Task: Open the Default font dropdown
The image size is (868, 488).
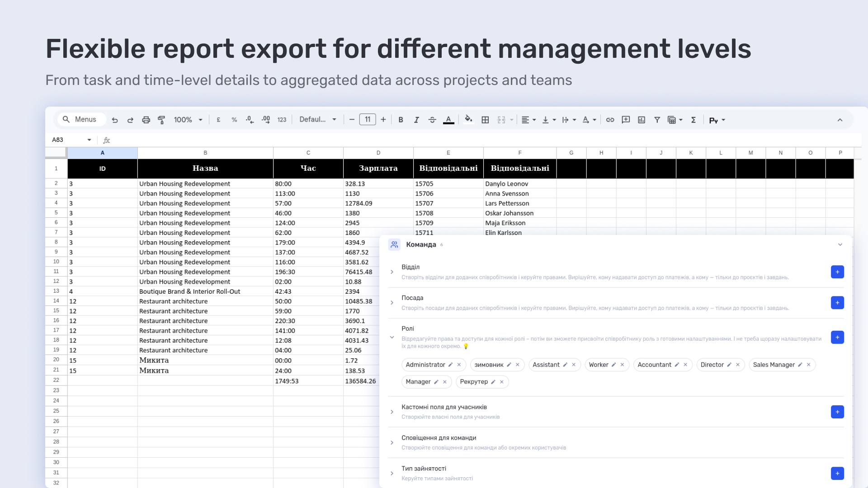Action: pos(318,120)
